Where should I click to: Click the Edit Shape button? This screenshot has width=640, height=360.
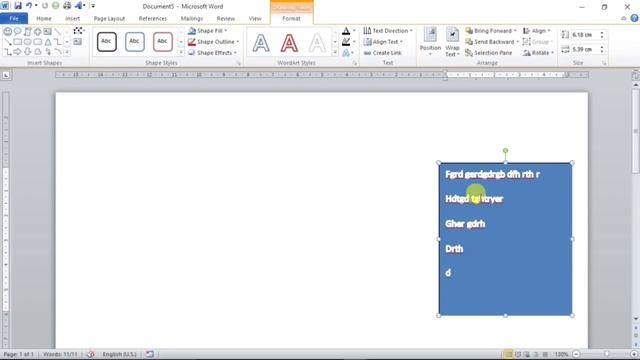coord(78,31)
